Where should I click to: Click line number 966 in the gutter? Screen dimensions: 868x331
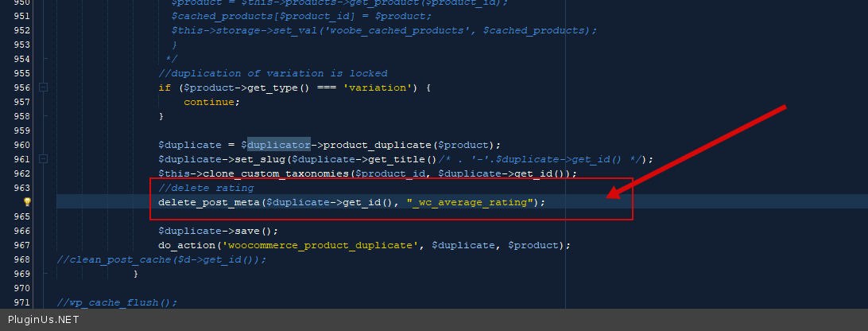22,231
